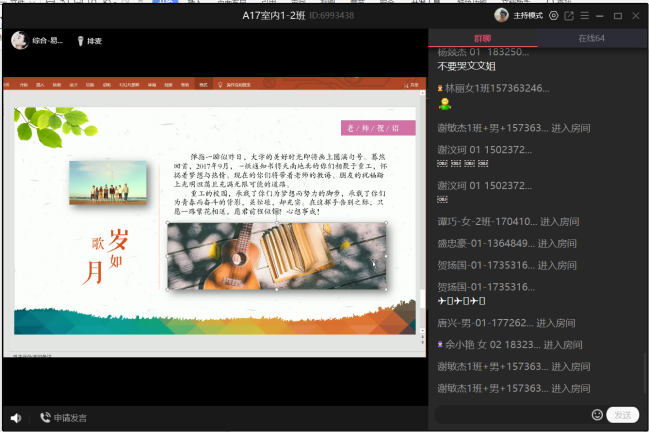Click the 主持模式 host mode label
This screenshot has width=649, height=433.
pos(527,16)
